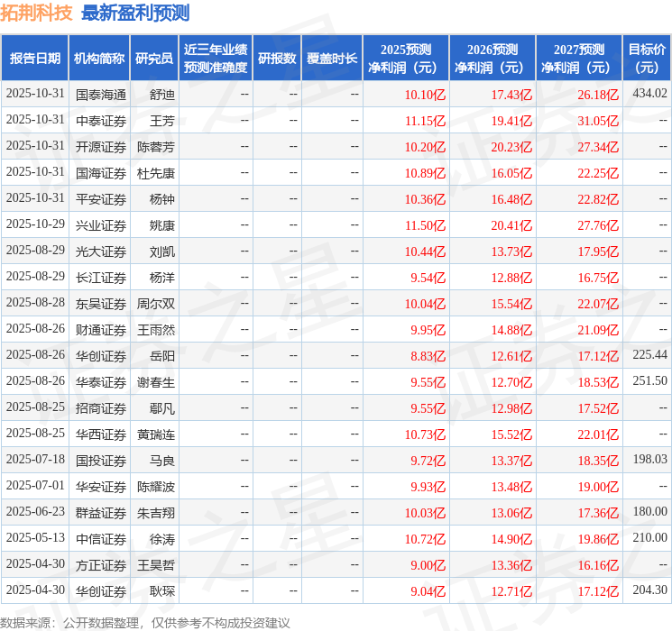Click the 华泰证券 institution cell
The image size is (672, 631).
(x=101, y=382)
